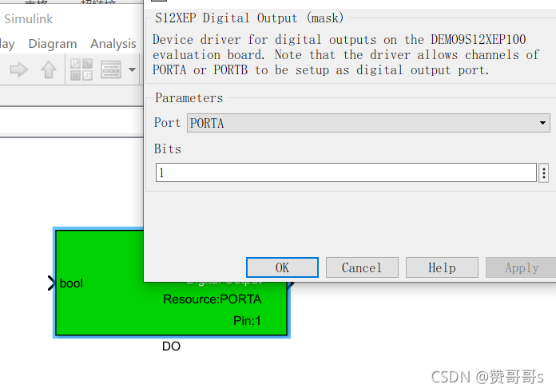The height and width of the screenshot is (392, 556).
Task: Open the Library Browser icon in toolbar
Action: [x=81, y=69]
